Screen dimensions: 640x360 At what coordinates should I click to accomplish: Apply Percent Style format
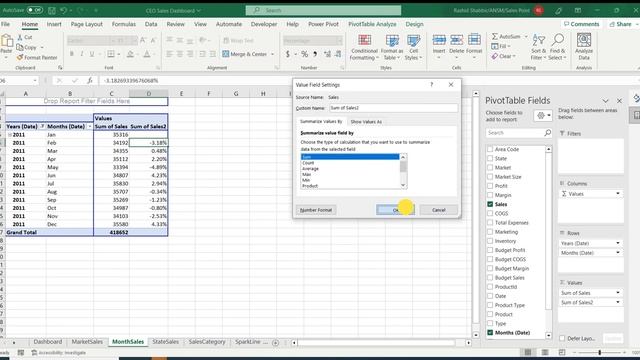(x=304, y=54)
